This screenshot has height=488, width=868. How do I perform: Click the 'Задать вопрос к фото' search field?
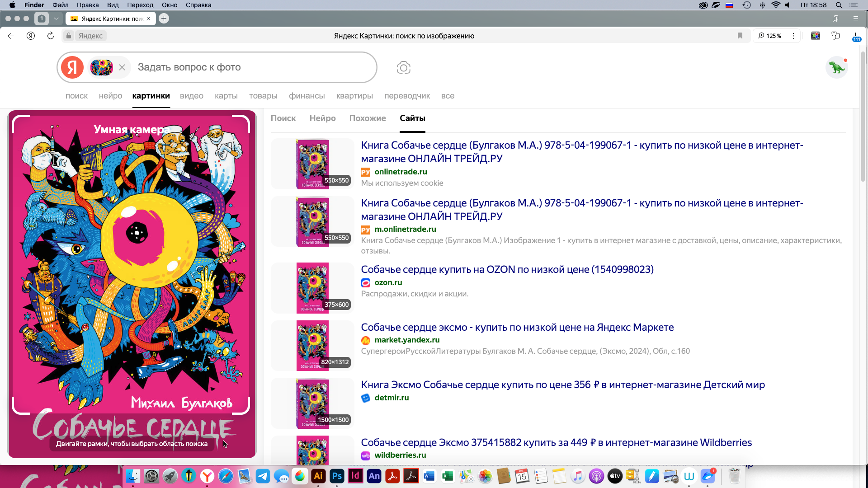tap(253, 67)
